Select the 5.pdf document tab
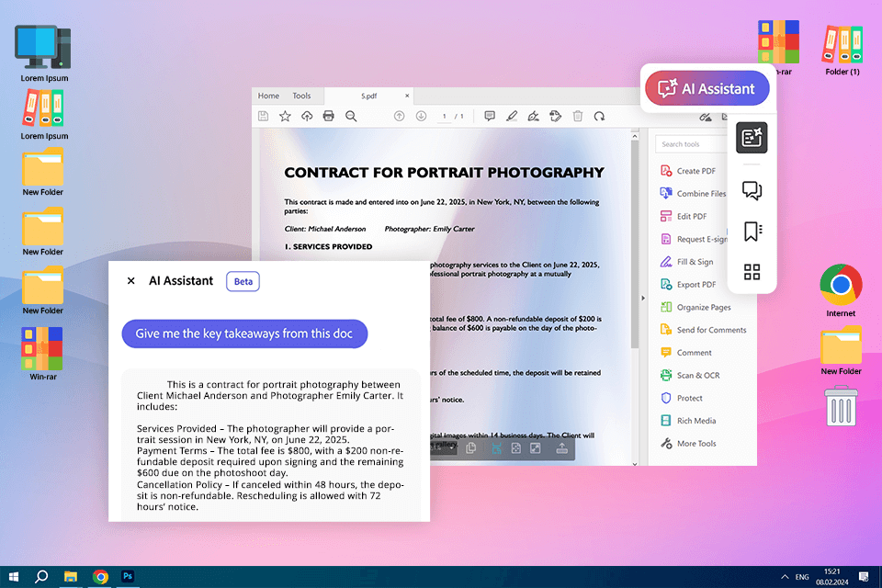 369,96
